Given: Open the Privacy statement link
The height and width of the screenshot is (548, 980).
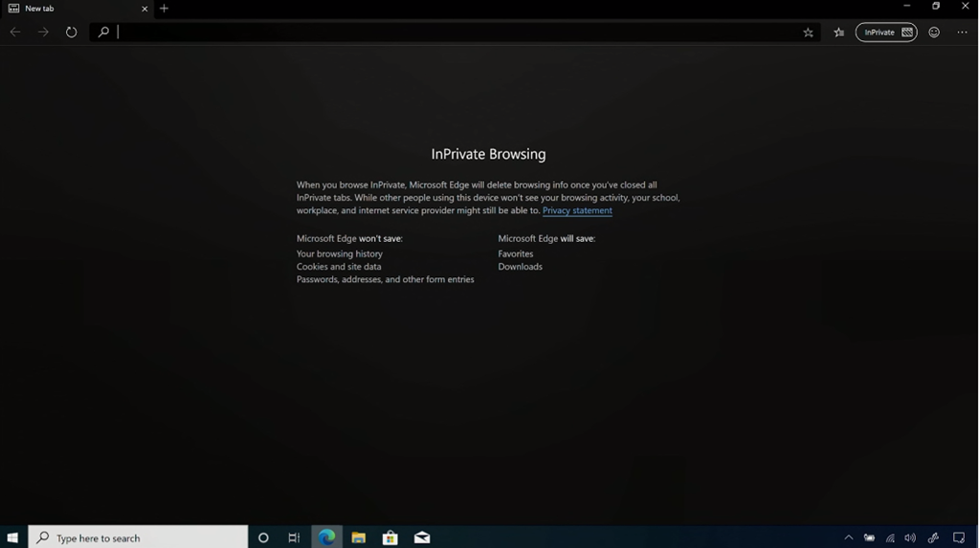Looking at the screenshot, I should pyautogui.click(x=577, y=210).
